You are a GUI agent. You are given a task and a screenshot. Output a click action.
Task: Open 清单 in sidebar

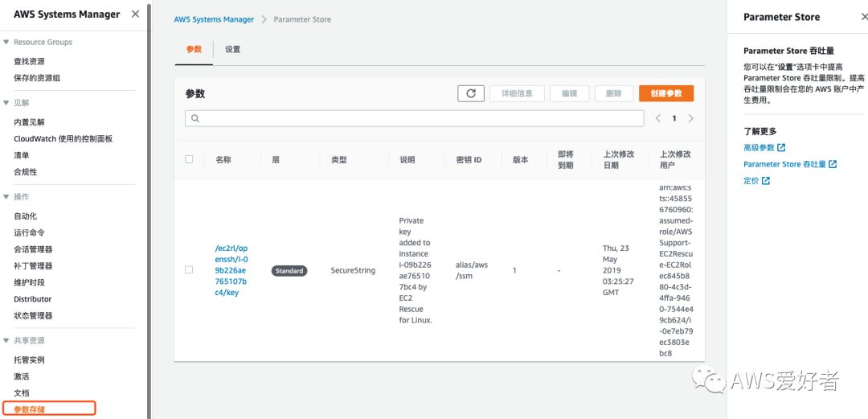click(22, 156)
